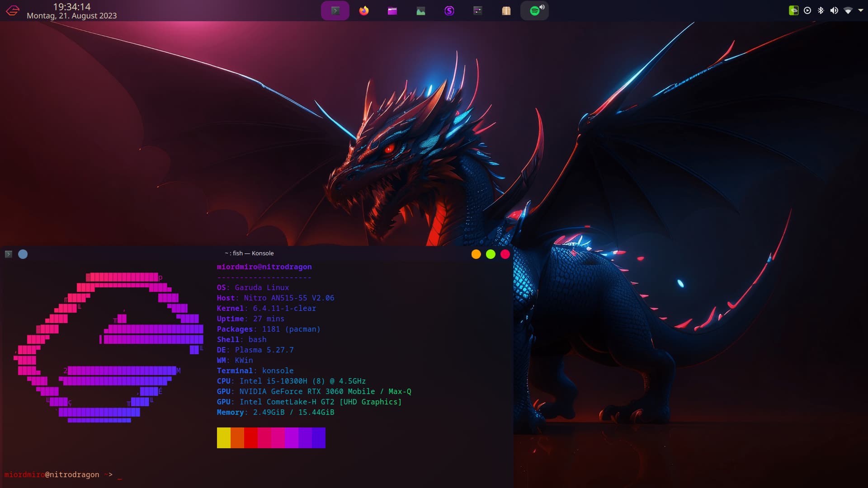
Task: Open the system monitor graph icon
Action: tap(421, 11)
